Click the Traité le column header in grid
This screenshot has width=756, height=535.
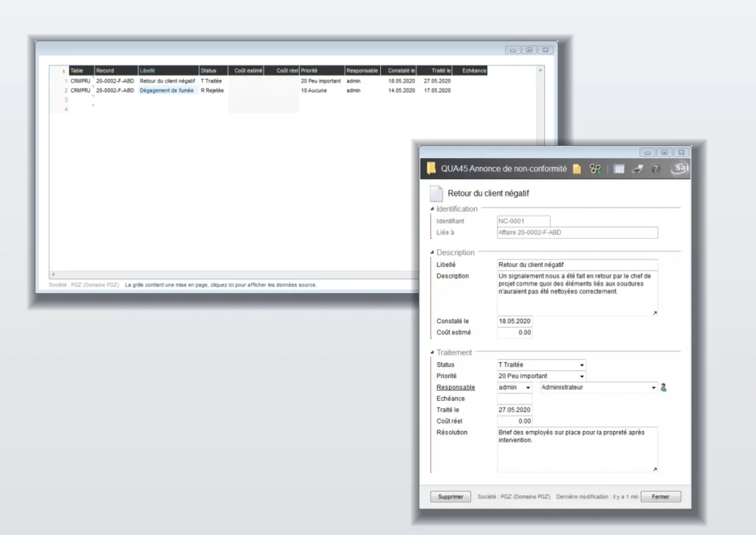coord(434,70)
